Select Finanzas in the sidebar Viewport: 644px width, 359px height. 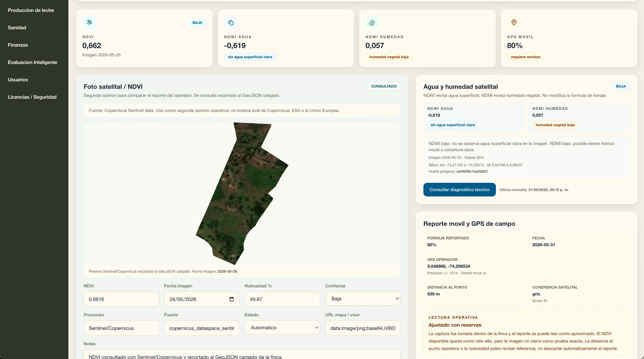[x=18, y=45]
